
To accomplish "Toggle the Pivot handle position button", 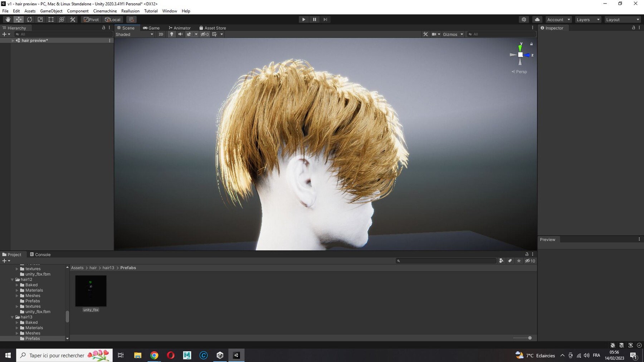I will [x=91, y=20].
